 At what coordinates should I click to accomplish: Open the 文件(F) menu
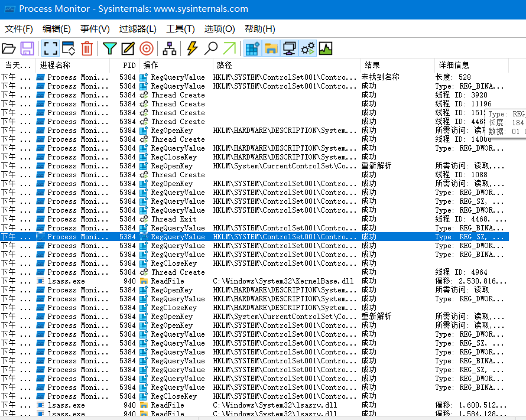coord(19,29)
